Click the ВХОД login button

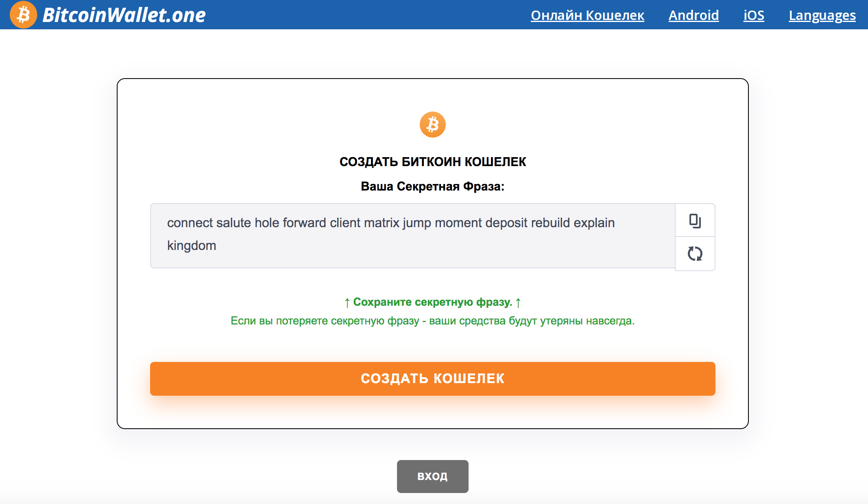tap(432, 476)
